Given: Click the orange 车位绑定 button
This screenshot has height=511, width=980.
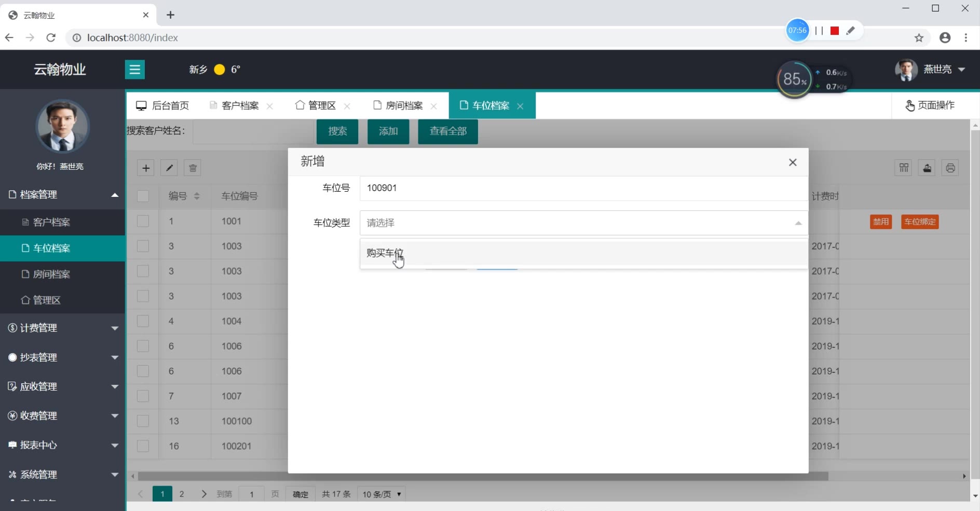Looking at the screenshot, I should pos(920,222).
